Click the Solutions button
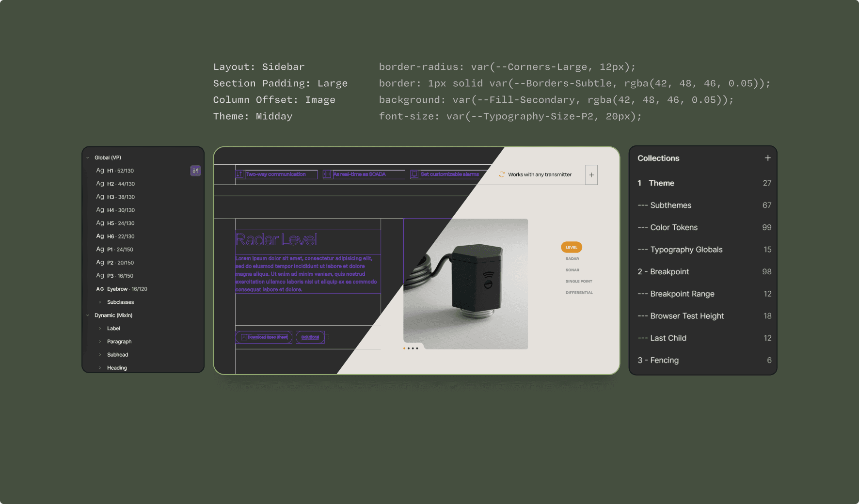This screenshot has width=859, height=504. [x=310, y=337]
